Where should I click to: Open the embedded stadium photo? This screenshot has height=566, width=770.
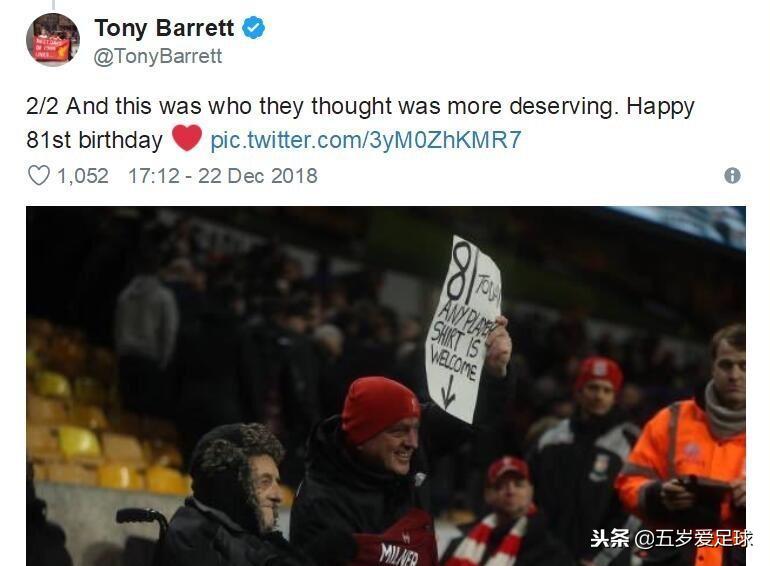pos(385,386)
